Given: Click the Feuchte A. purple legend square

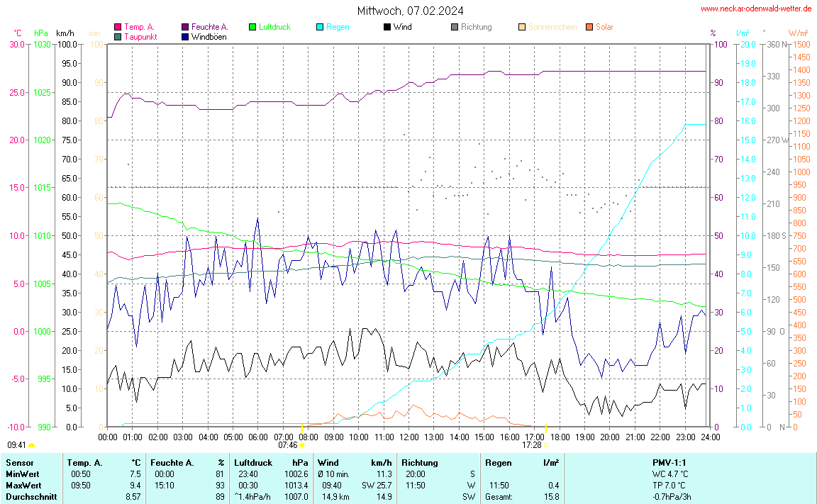Looking at the screenshot, I should pyautogui.click(x=185, y=27).
